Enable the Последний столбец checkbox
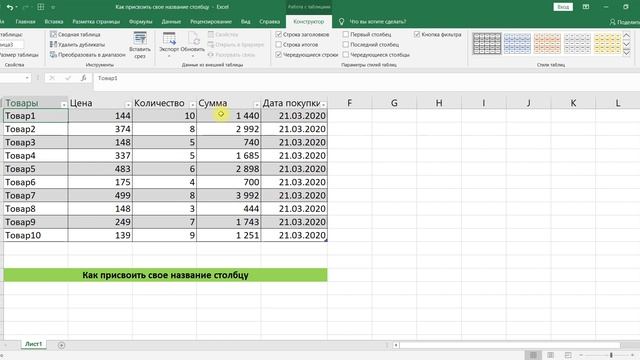This screenshot has height=360, width=640. click(346, 44)
